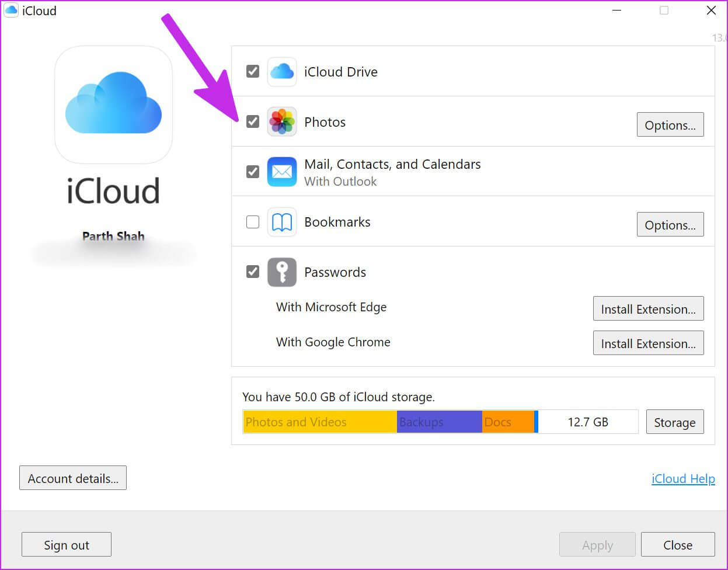This screenshot has height=570, width=728.
Task: Open Photos Options
Action: click(670, 125)
